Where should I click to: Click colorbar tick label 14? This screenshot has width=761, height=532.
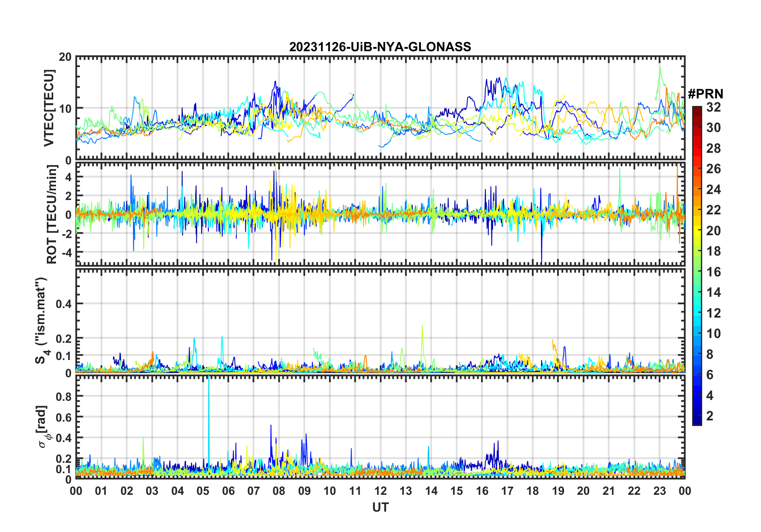coord(713,292)
